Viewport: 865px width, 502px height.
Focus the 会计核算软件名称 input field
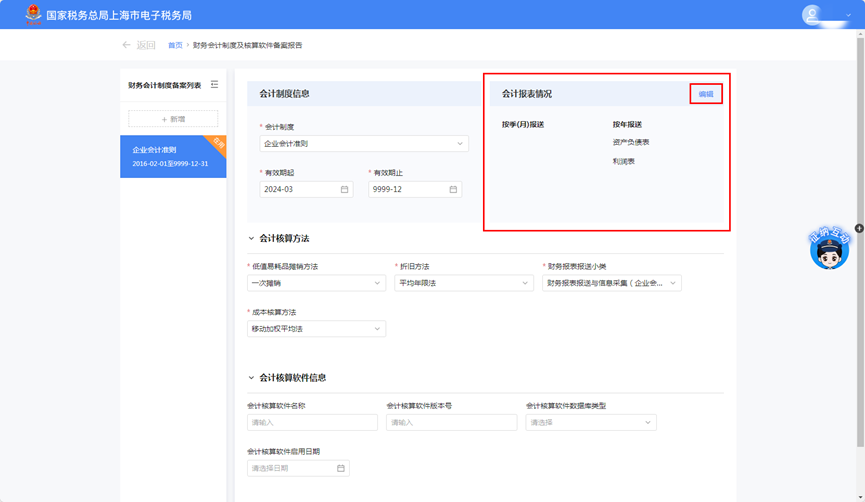[x=312, y=423]
